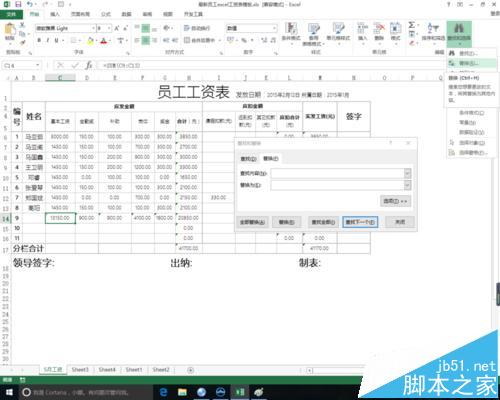Screen dimensions: 500x400
Task: Switch to the Page Layout ribbon tab
Action: click(80, 14)
